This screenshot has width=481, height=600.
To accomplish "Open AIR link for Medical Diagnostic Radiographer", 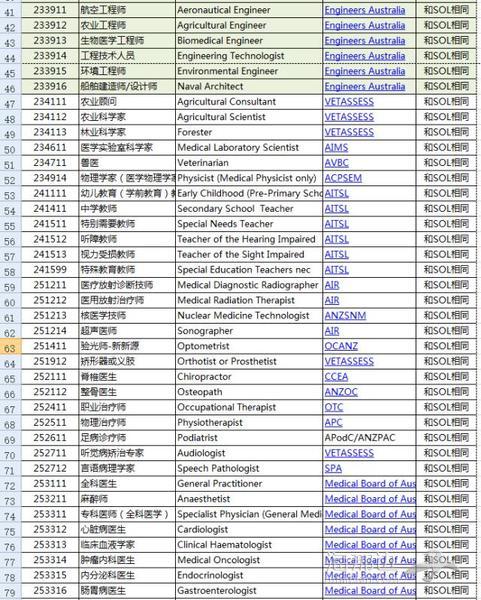I will coord(332,285).
